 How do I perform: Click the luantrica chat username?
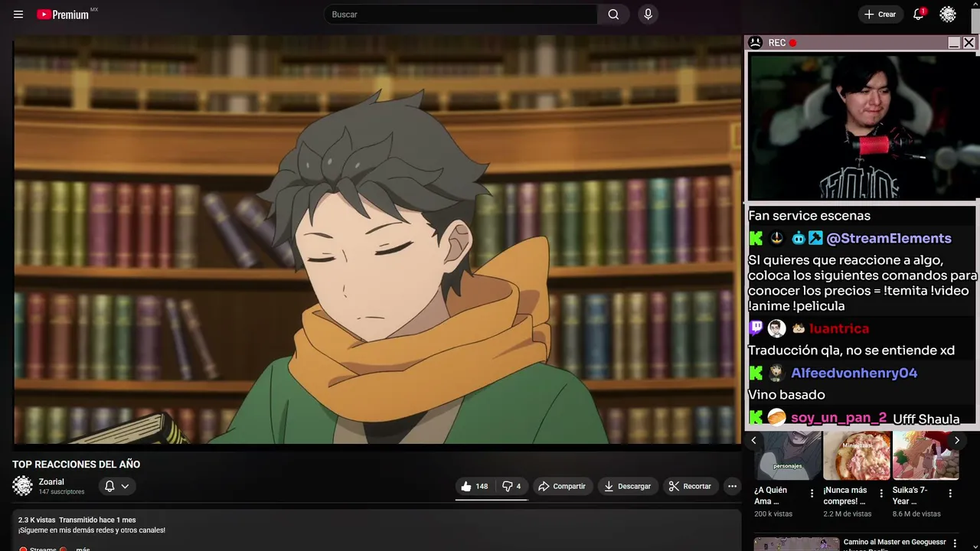pyautogui.click(x=839, y=328)
